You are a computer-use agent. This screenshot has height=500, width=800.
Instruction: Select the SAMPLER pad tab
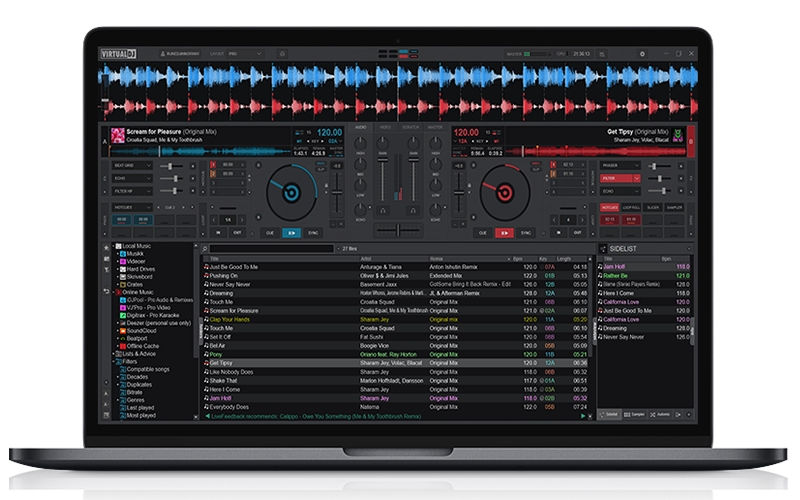click(x=674, y=208)
